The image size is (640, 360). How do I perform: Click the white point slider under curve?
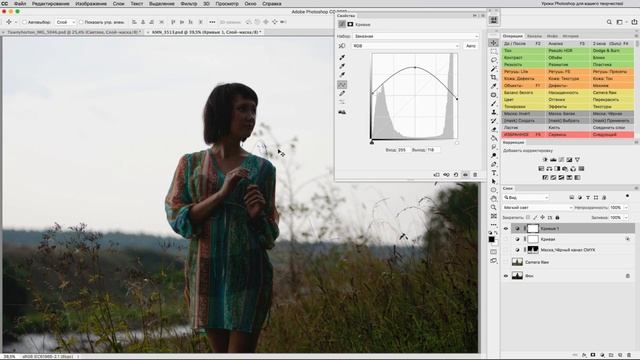pyautogui.click(x=457, y=142)
